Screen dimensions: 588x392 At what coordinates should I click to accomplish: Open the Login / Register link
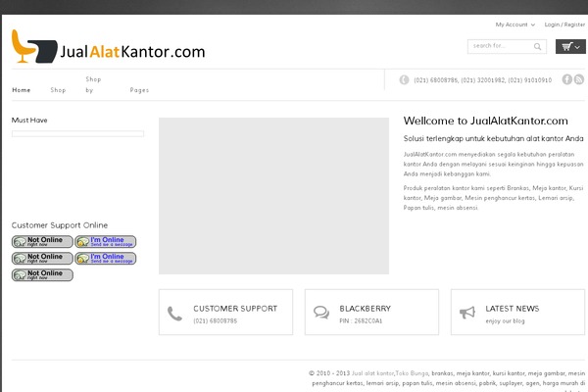[x=564, y=24]
